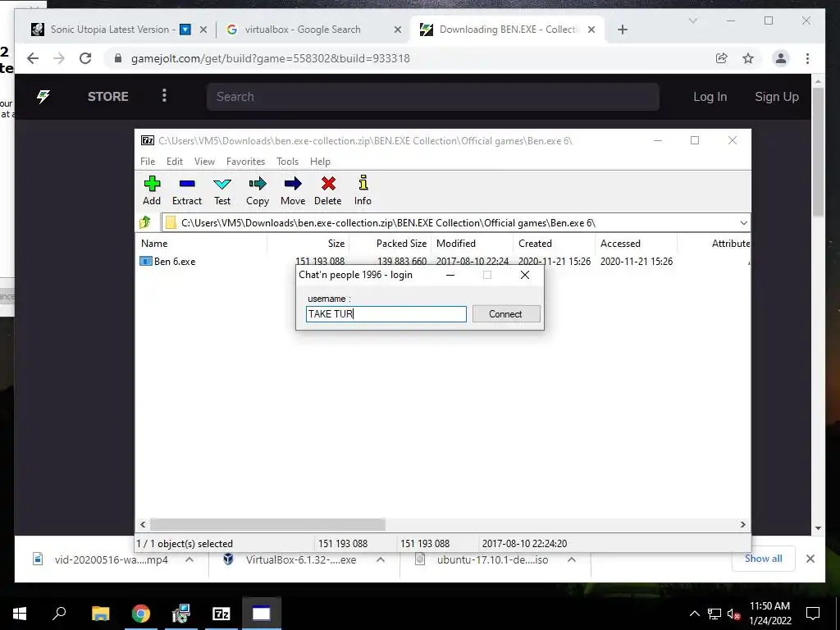Open taskbar search magnifier
This screenshot has height=630, width=840.
click(x=59, y=614)
